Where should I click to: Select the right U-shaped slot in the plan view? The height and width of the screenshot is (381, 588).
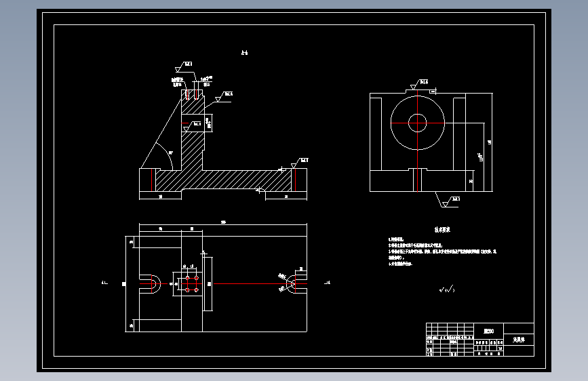[296, 283]
